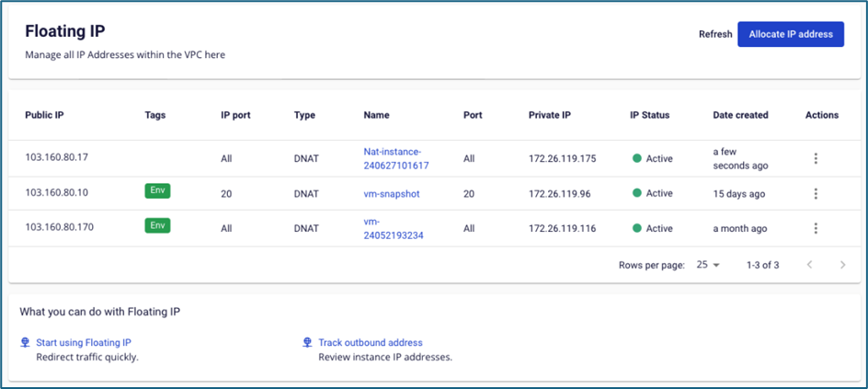
Task: Click IP Status column header
Action: pos(649,115)
